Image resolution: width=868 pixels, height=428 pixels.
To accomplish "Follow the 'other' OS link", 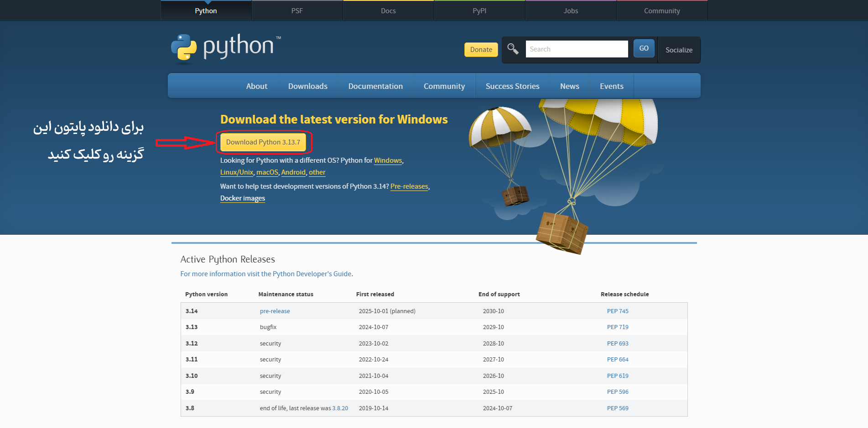I will click(317, 172).
